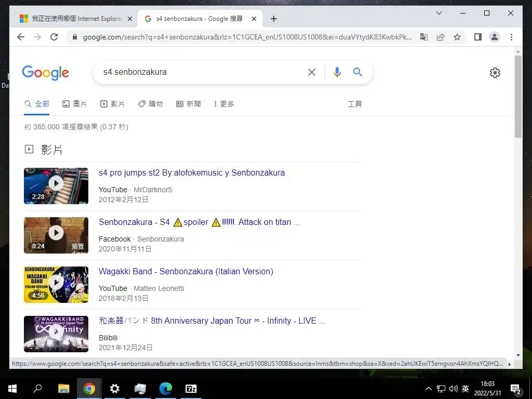Screen dimensions: 532x399
Task: Open 7-Zip from taskbar
Action: 191,389
